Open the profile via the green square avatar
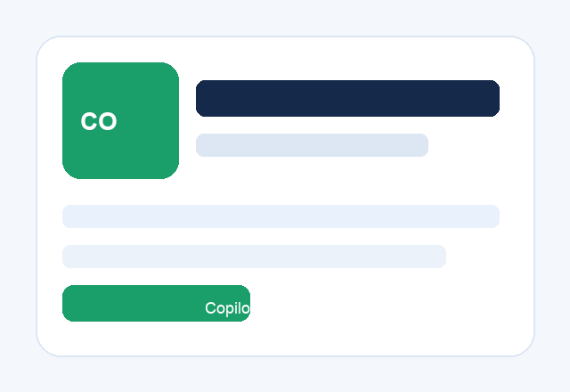 pos(121,120)
